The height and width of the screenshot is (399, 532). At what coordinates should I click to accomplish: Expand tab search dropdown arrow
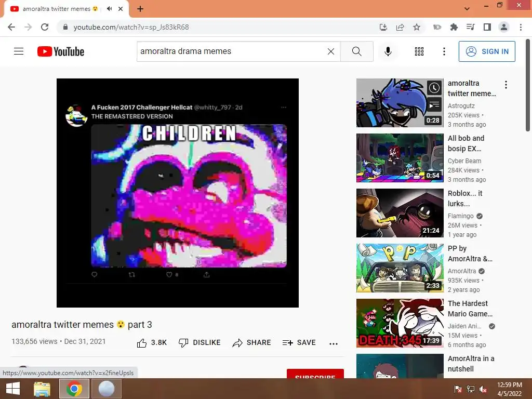pos(467,9)
